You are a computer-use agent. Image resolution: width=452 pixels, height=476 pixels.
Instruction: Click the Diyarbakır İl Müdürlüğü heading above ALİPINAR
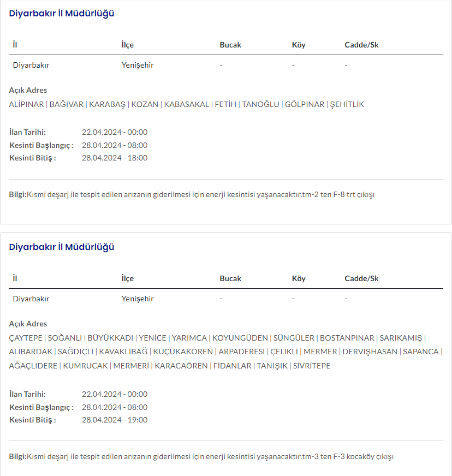62,14
